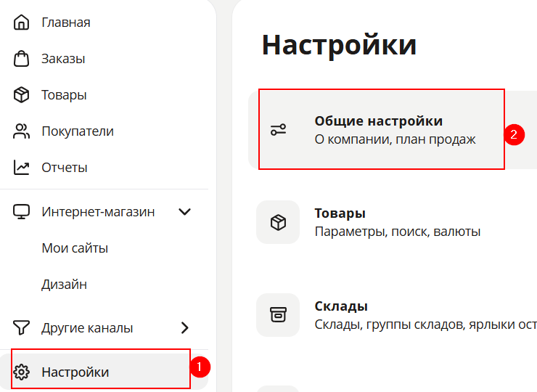Click the sliders icon of Общие настройки
The width and height of the screenshot is (537, 392).
(278, 130)
